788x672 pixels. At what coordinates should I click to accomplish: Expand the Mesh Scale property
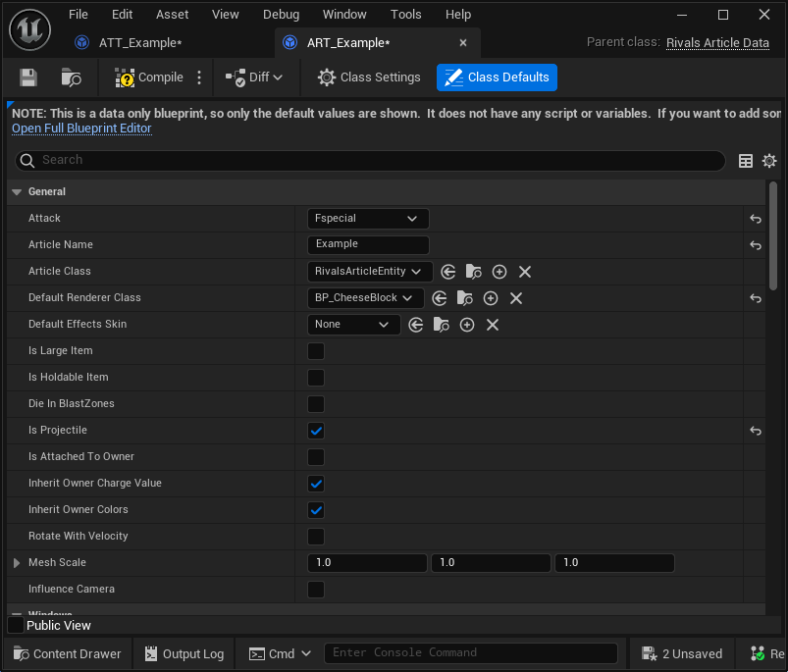pyautogui.click(x=17, y=563)
